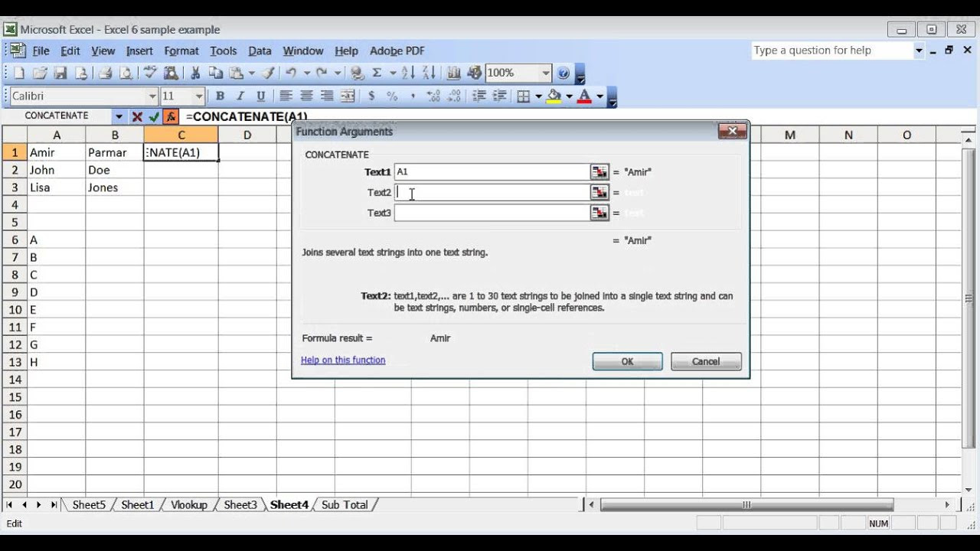
Task: Switch to the Vlookup sheet tab
Action: [x=188, y=505]
